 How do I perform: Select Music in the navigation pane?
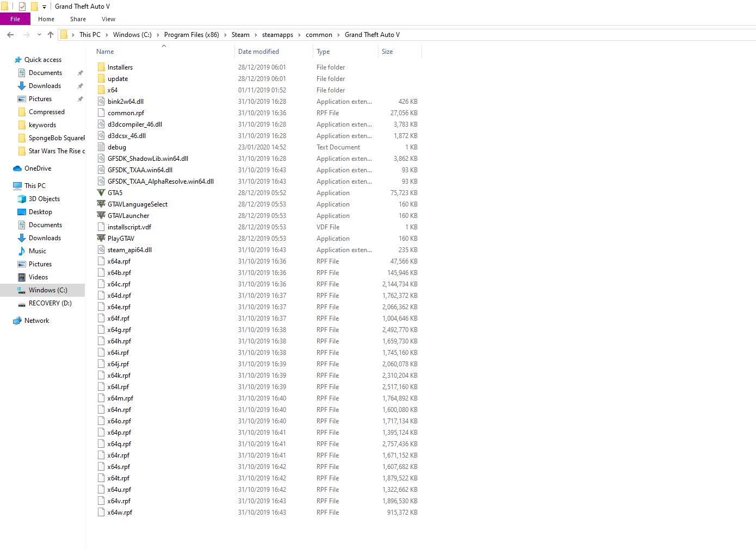point(38,251)
